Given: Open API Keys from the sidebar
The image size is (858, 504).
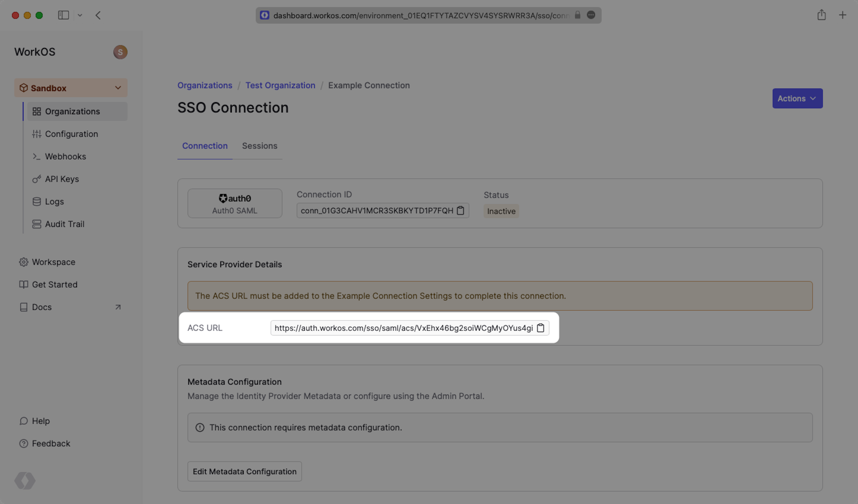Looking at the screenshot, I should 62,179.
